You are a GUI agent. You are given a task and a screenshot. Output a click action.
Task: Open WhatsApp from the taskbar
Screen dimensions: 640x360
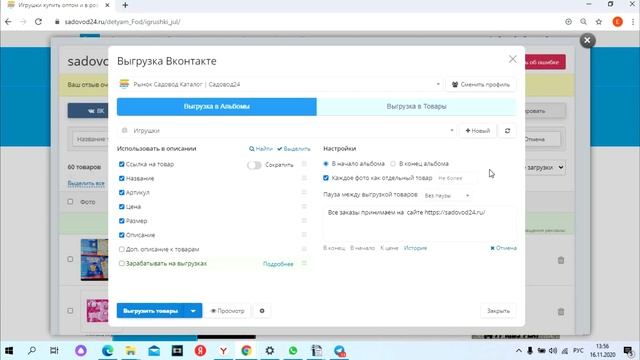click(293, 351)
